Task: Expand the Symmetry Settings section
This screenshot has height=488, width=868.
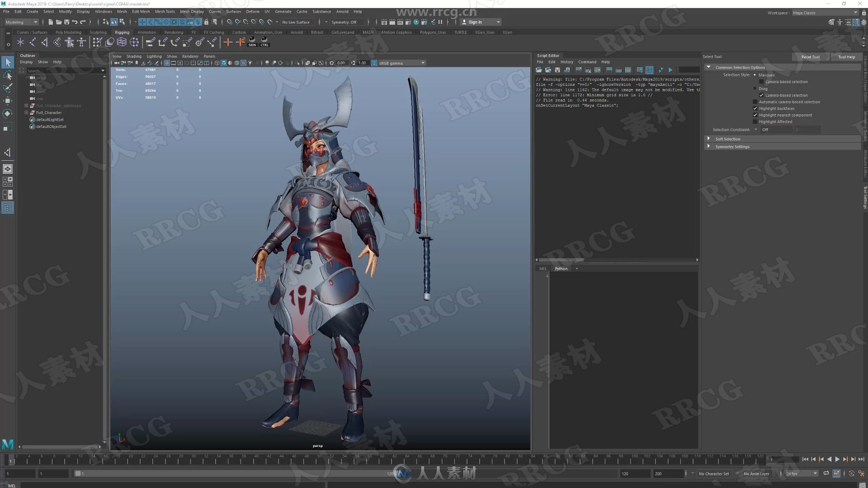Action: [708, 146]
